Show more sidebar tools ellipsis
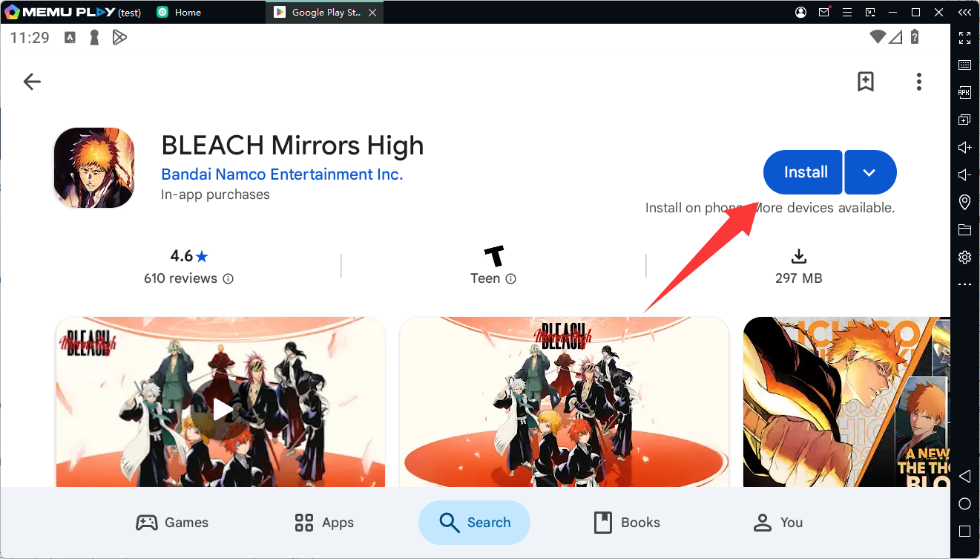 [964, 284]
